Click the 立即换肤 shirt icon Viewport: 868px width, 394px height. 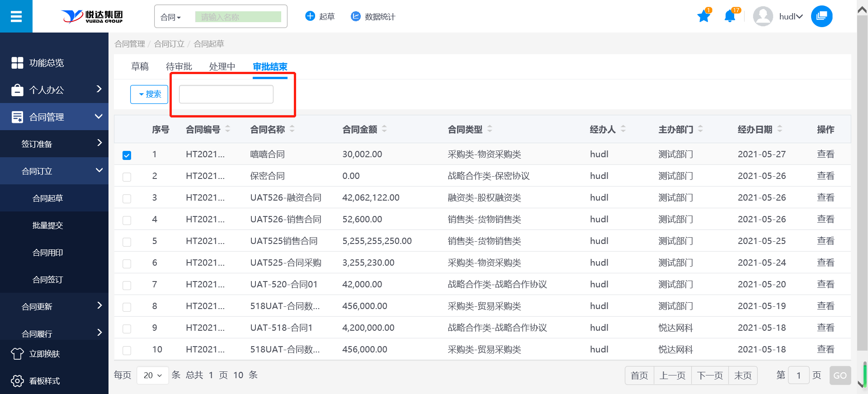(x=17, y=354)
